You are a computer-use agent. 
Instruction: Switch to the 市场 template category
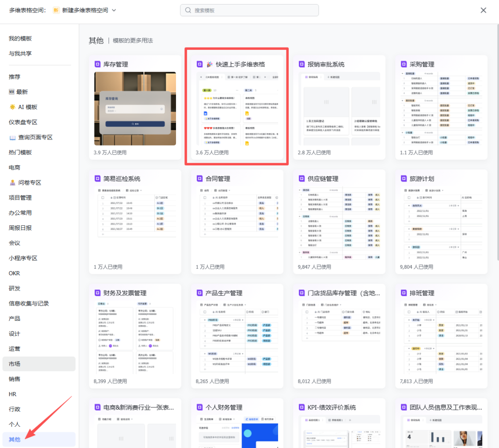click(14, 364)
